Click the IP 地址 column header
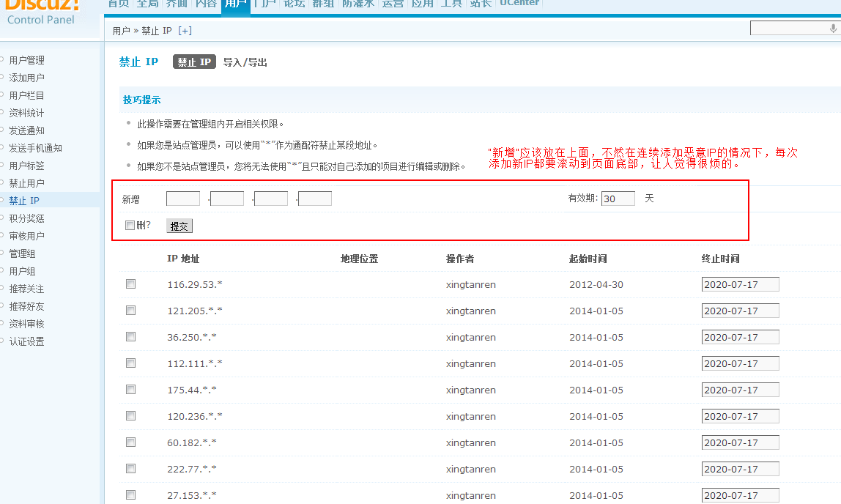This screenshot has width=841, height=504. click(x=183, y=259)
